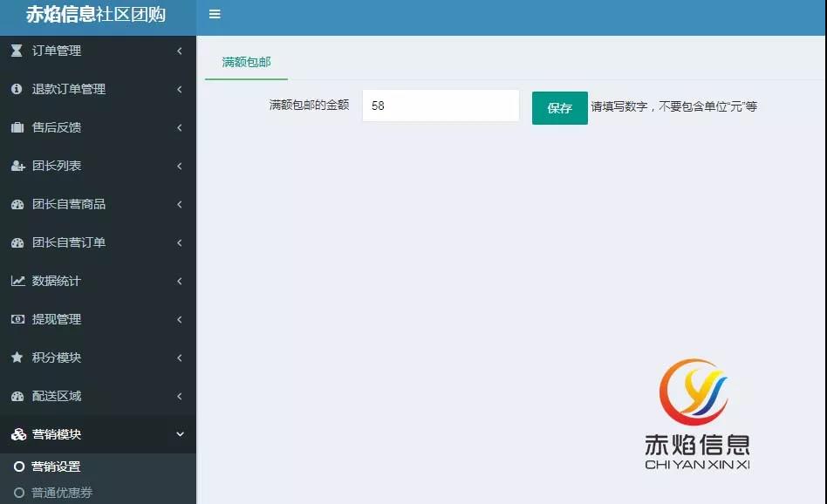Expand the 订单管理 chevron

tap(180, 51)
